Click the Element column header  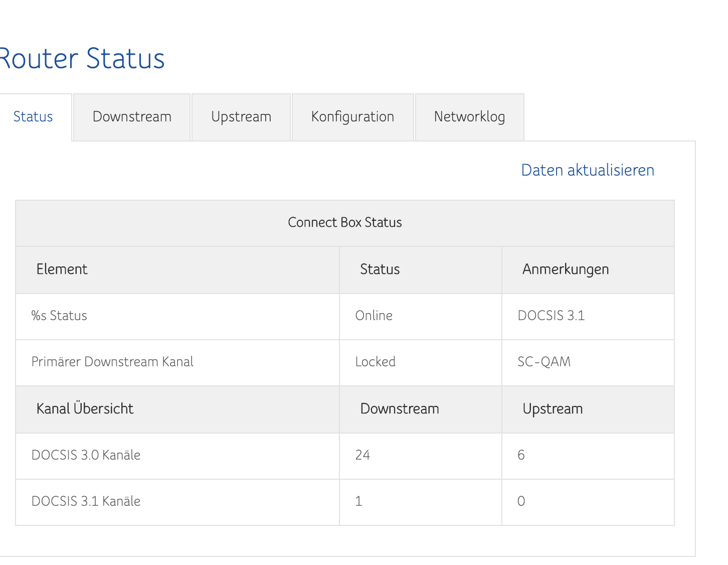click(x=62, y=269)
